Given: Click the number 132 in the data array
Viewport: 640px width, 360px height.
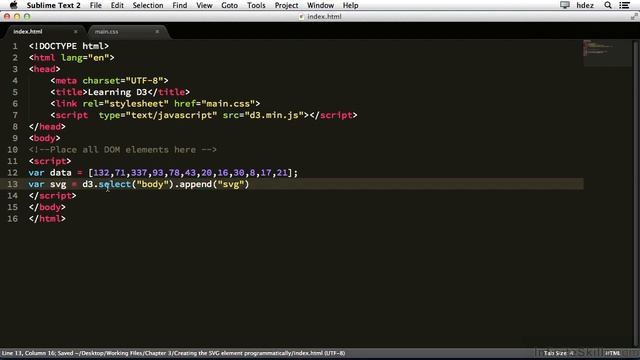Looking at the screenshot, I should [x=101, y=173].
